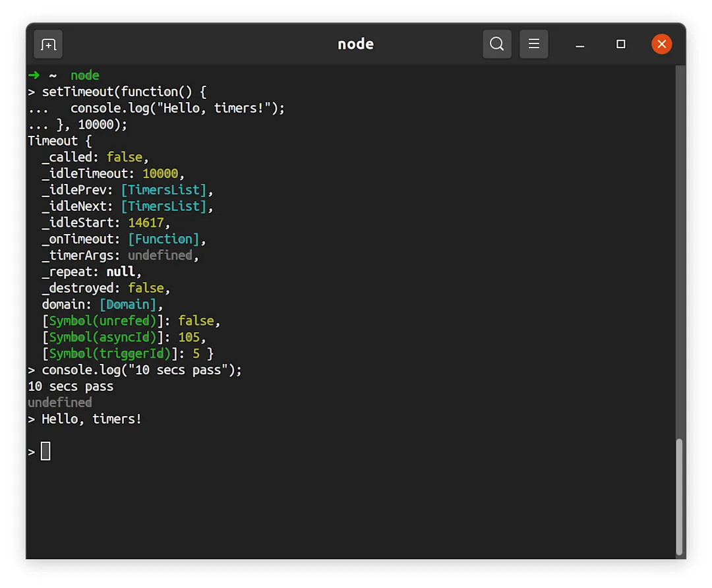Screen dimensions: 712x588
Task: Click the 10 secs pass output line
Action: tap(71, 386)
